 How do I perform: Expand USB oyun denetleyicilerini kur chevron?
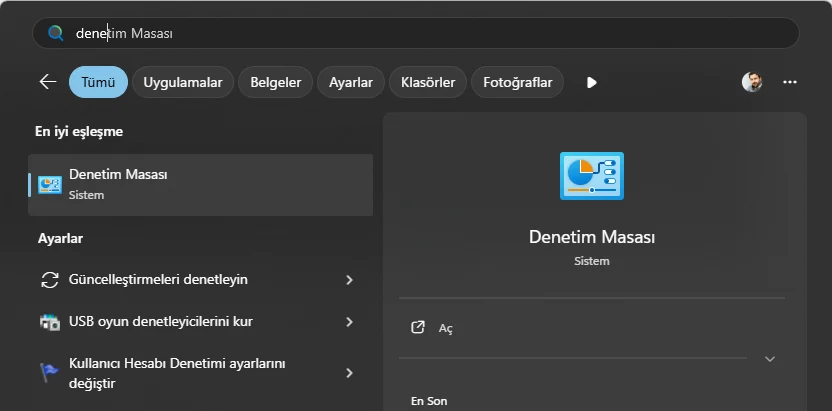pyautogui.click(x=349, y=322)
